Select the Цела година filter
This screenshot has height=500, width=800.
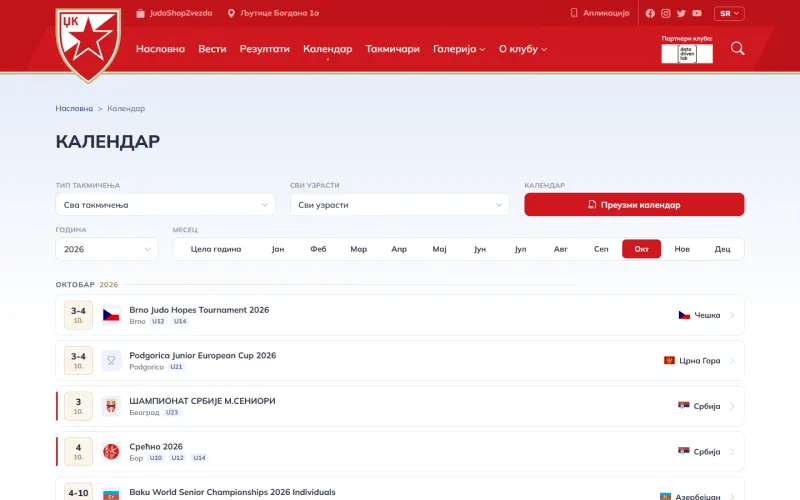click(216, 249)
